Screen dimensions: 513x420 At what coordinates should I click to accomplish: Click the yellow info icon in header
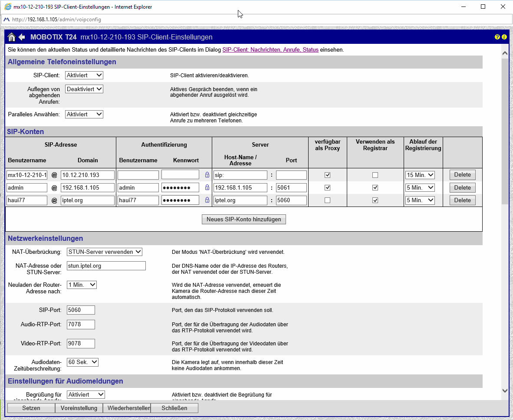504,37
